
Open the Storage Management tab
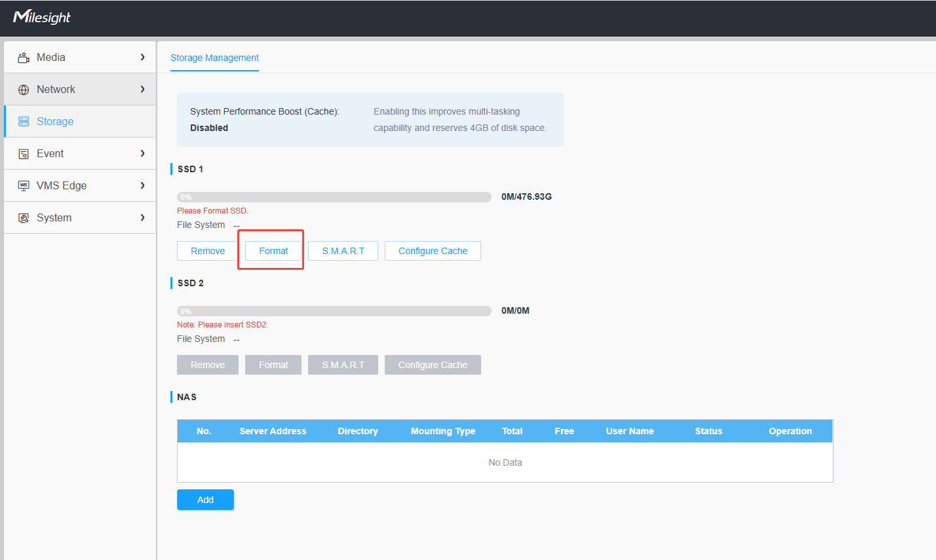214,58
